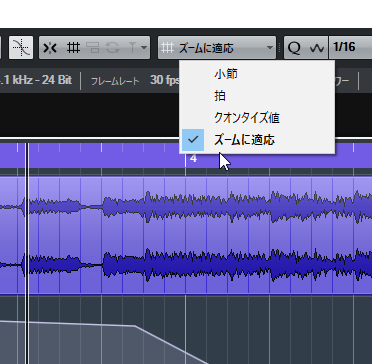
Task: Click the funnel-shaped filter icon
Action: pos(132,48)
